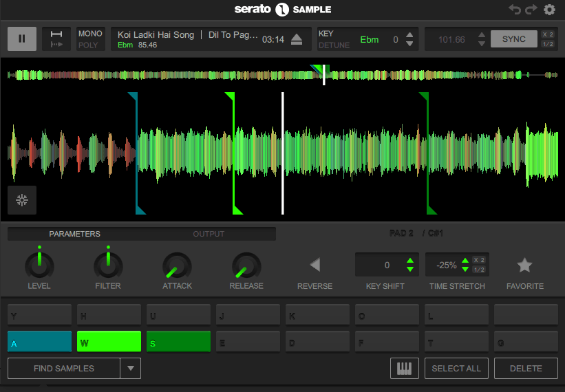The height and width of the screenshot is (392, 565).
Task: Decrease KEY SHIFT with the down arrow
Action: [410, 270]
